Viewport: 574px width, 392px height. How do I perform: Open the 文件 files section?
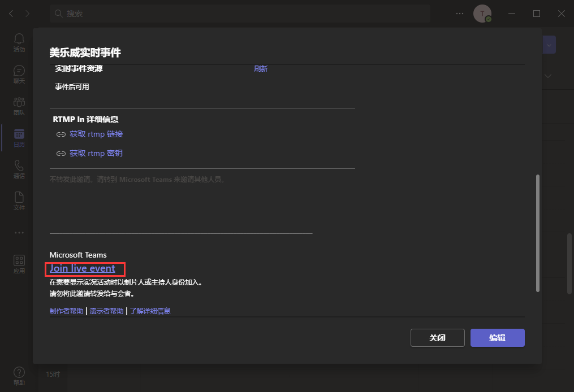19,201
